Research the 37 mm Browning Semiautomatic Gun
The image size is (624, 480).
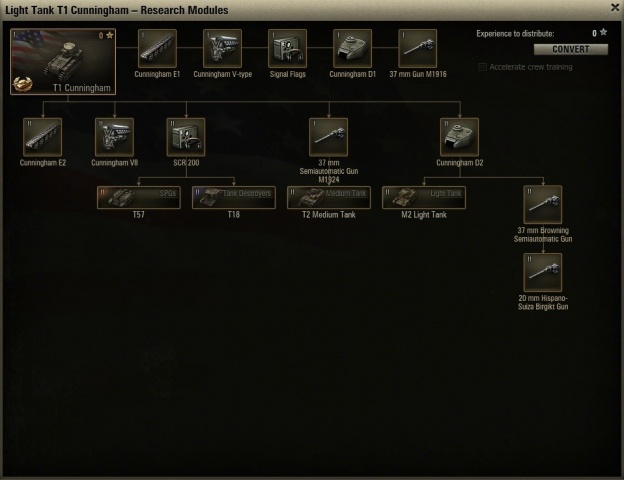(543, 205)
